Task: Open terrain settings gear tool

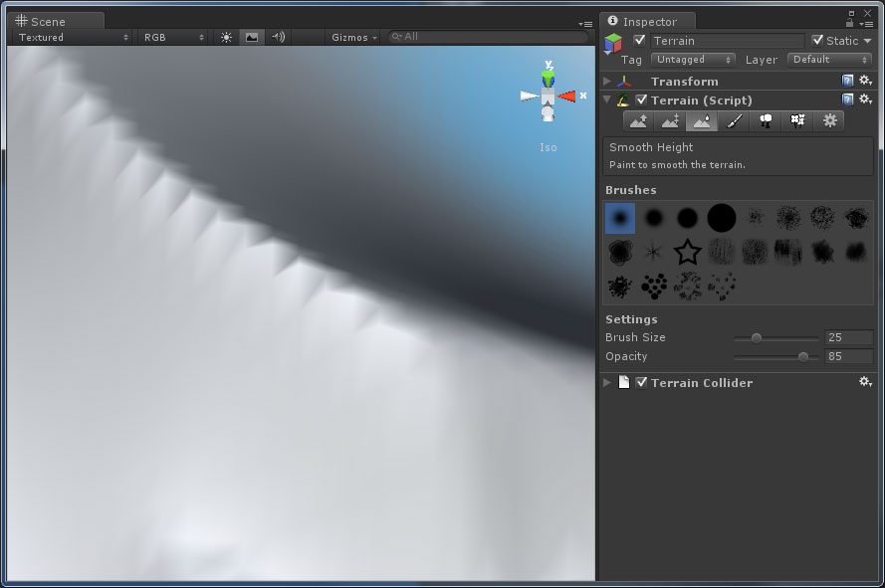Action: (x=829, y=120)
